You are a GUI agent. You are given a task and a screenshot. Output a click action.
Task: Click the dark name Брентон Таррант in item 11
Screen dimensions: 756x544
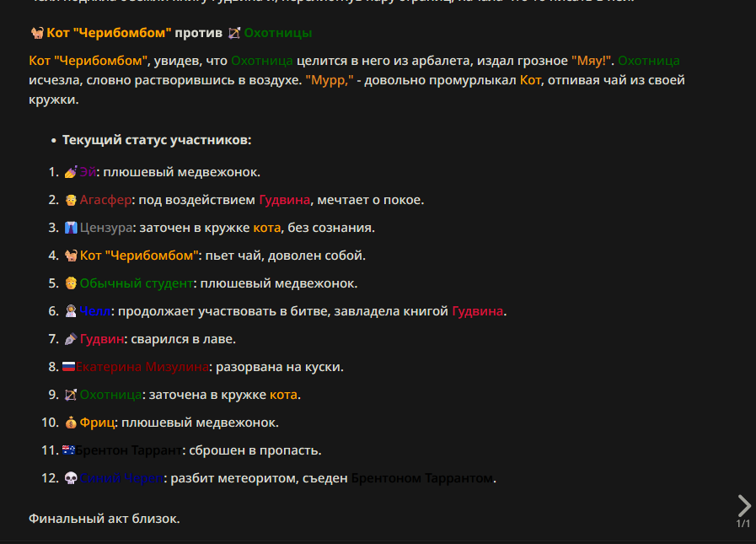coord(129,450)
